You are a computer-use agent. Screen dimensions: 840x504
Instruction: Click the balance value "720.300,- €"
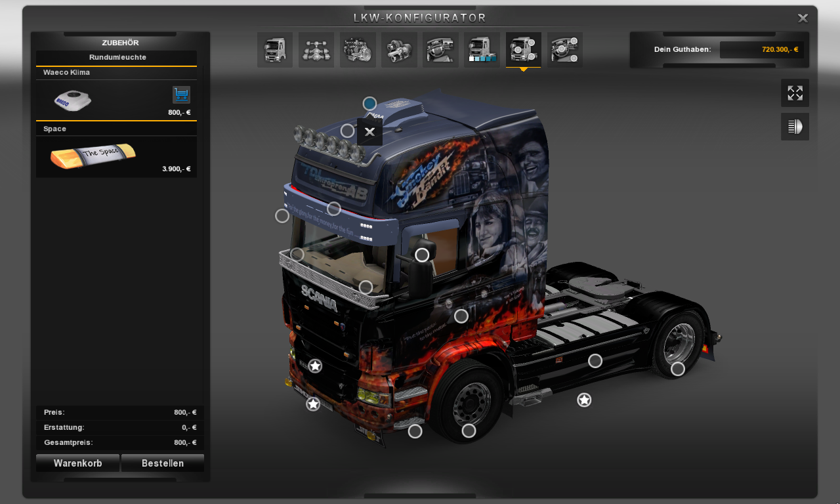point(780,49)
